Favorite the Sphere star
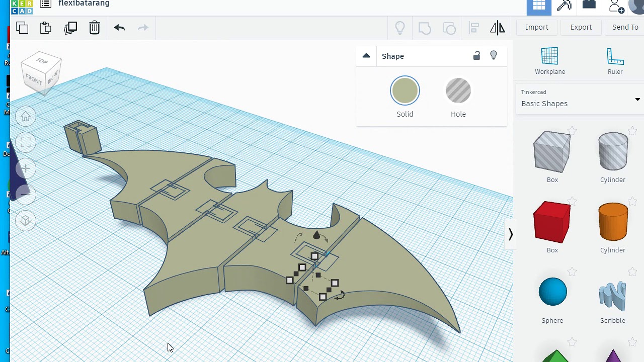The height and width of the screenshot is (362, 644). [572, 272]
